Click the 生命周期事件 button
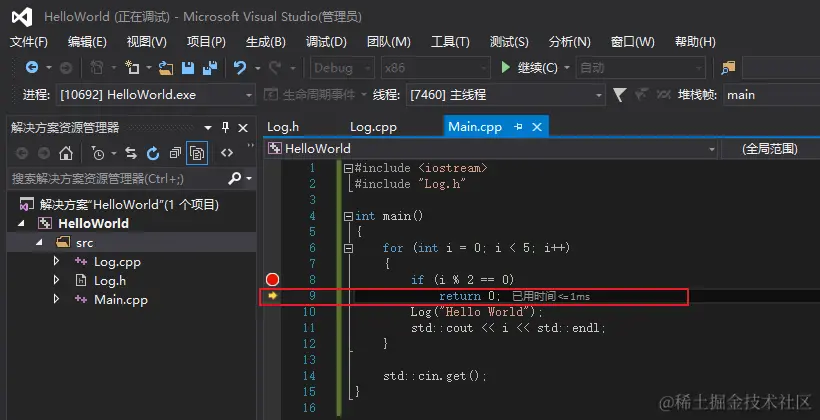820x420 pixels. coord(310,95)
